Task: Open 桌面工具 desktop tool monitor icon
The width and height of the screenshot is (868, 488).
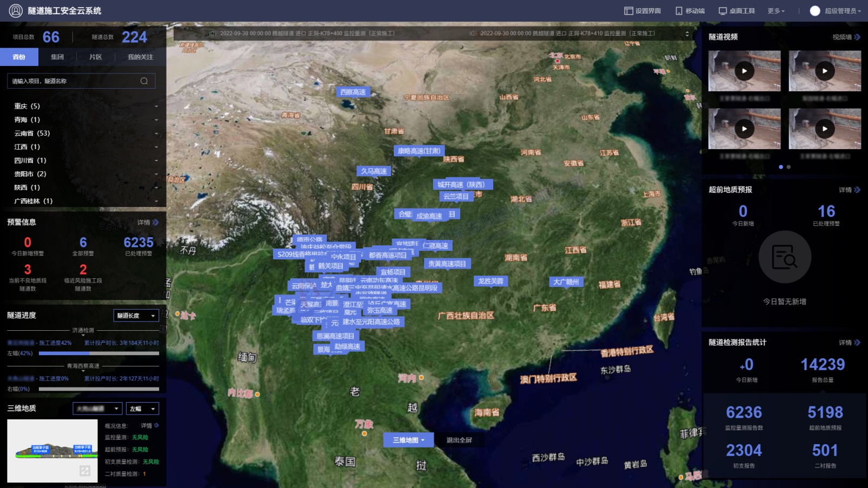Action: click(x=723, y=11)
